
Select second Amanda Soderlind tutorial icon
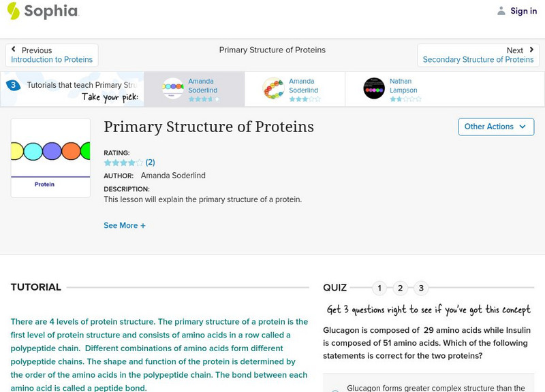pyautogui.click(x=273, y=88)
